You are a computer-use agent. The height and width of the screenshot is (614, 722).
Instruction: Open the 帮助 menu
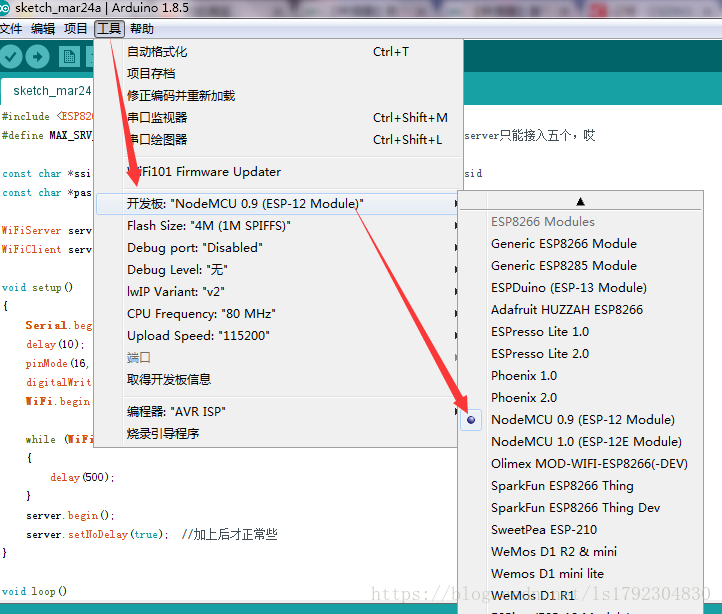pyautogui.click(x=141, y=29)
